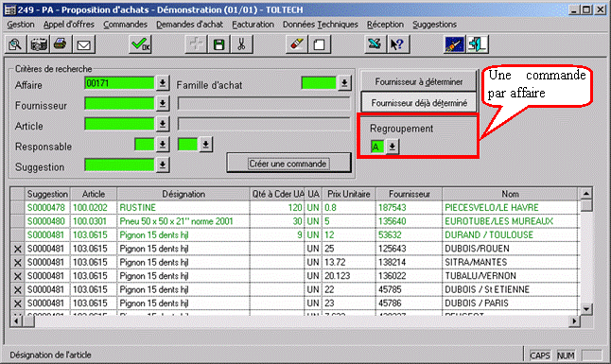Open the first Responsable dropdown arrow
Screen dimensions: 611x364
163,145
